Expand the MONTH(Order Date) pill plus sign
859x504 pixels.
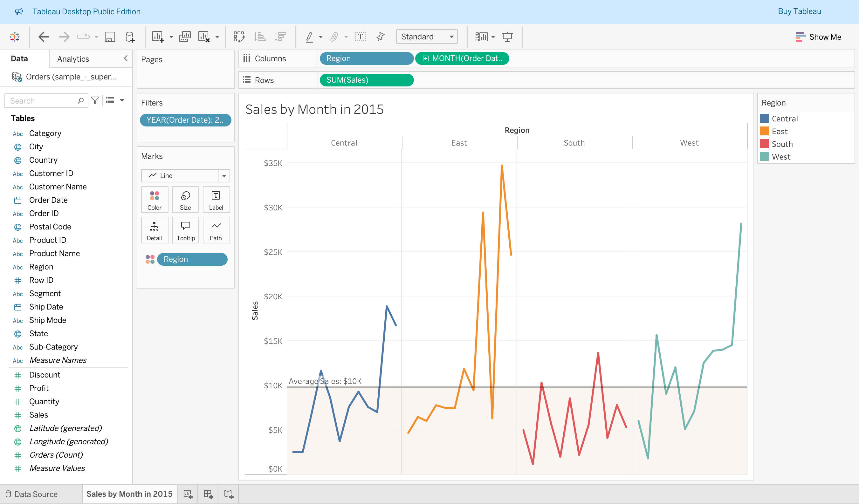(425, 58)
